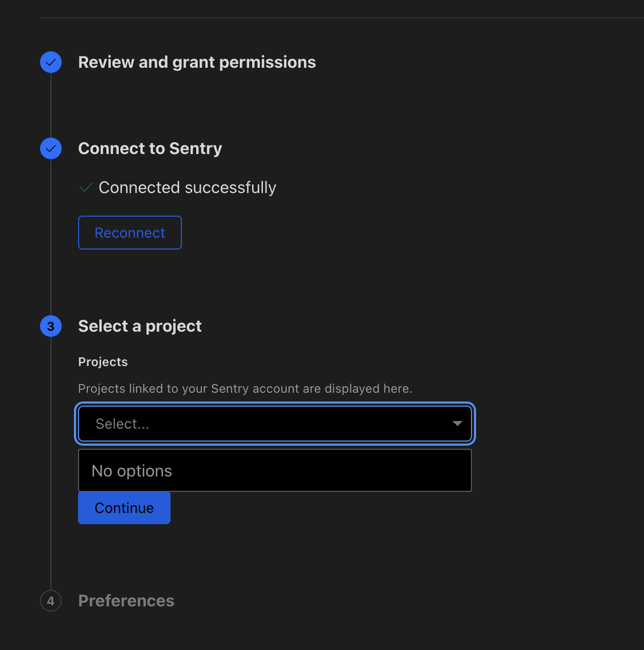Click the step 4 circle beside Preferences
The height and width of the screenshot is (650, 644).
point(51,601)
